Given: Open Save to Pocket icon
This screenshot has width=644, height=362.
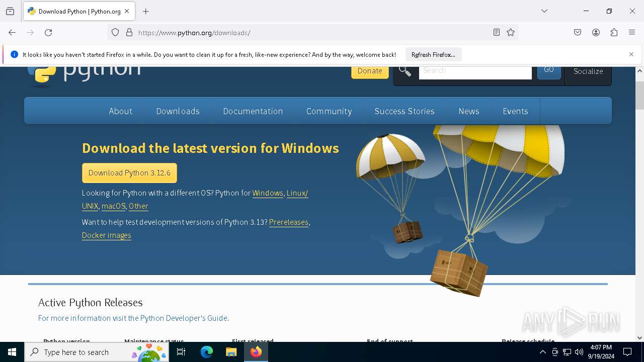Looking at the screenshot, I should [x=578, y=33].
